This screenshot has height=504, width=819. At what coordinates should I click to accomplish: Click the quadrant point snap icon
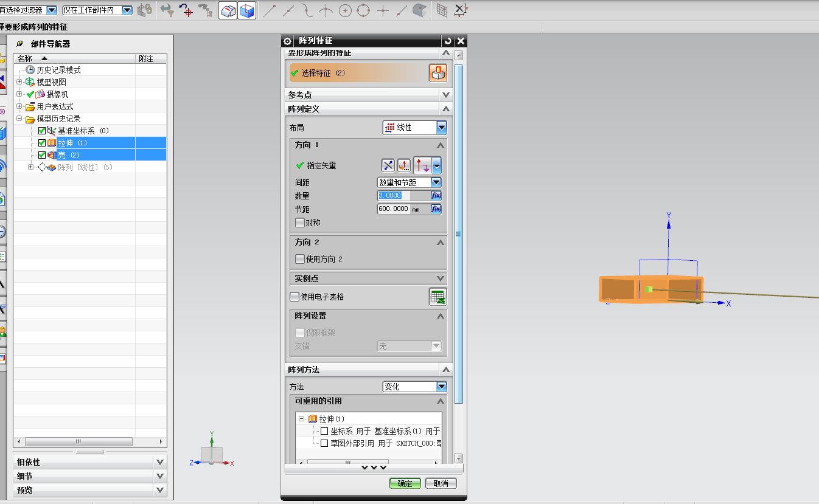click(364, 10)
